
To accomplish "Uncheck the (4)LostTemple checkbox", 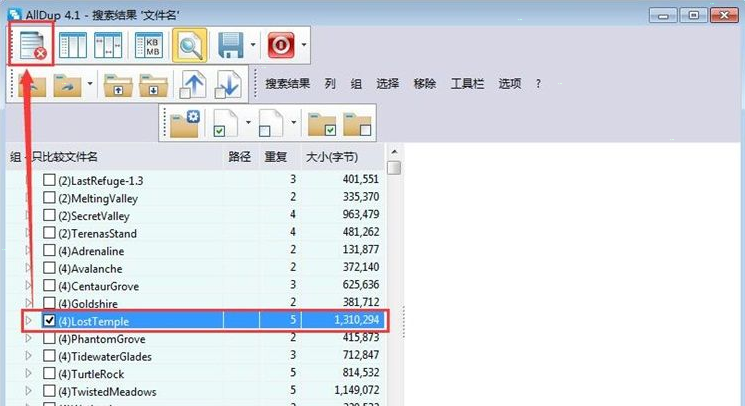I will (x=49, y=321).
